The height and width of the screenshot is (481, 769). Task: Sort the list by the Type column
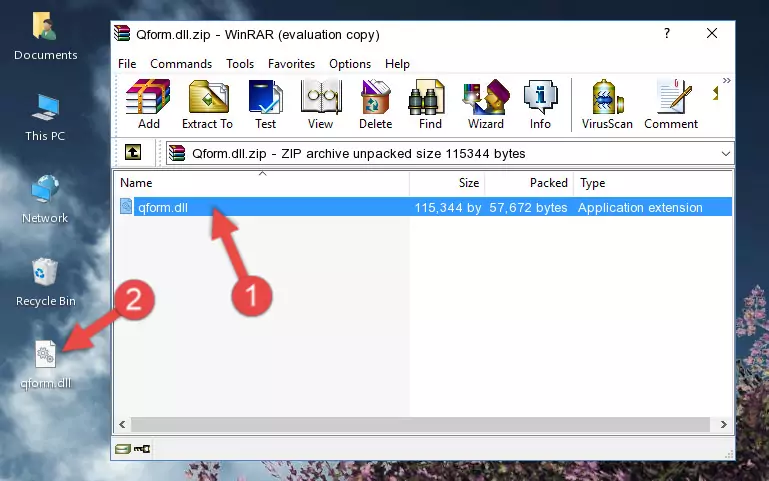pyautogui.click(x=653, y=183)
